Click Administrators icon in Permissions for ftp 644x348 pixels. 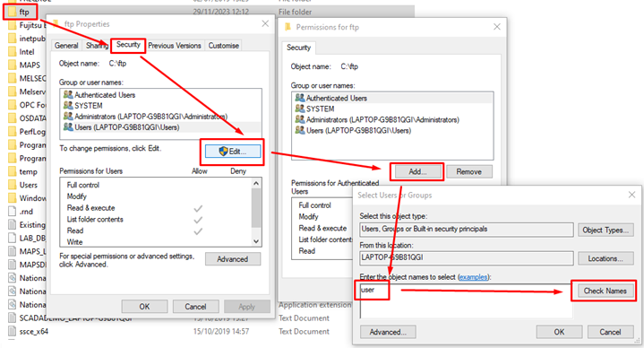click(x=300, y=119)
